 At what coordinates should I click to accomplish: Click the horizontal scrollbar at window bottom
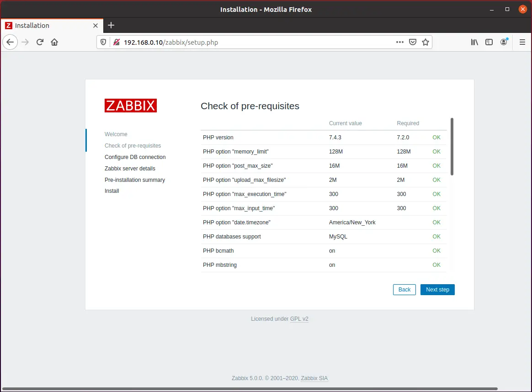250,389
